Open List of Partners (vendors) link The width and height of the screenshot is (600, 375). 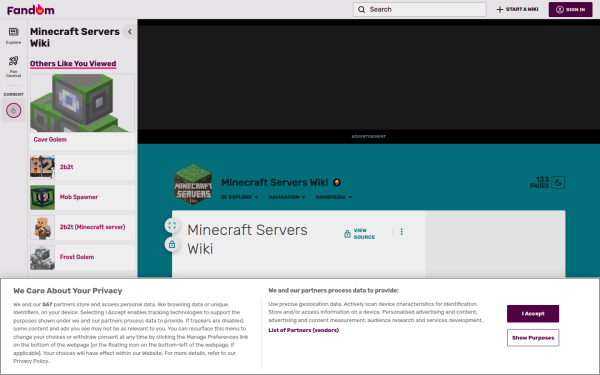[x=303, y=330]
